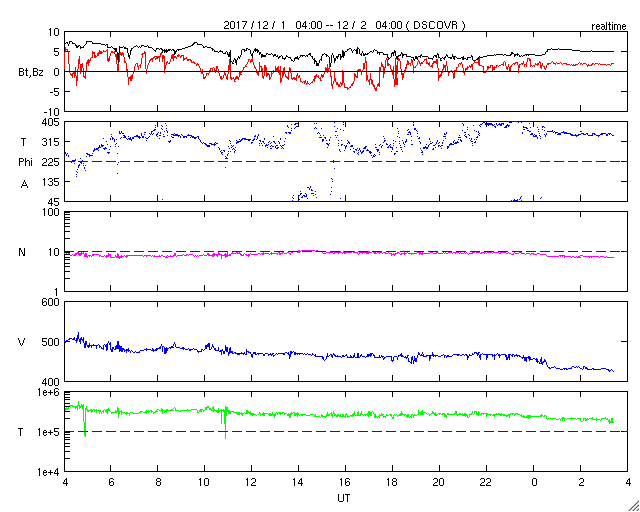Click the "225" tick label
The width and height of the screenshot is (640, 512).
[x=51, y=162]
